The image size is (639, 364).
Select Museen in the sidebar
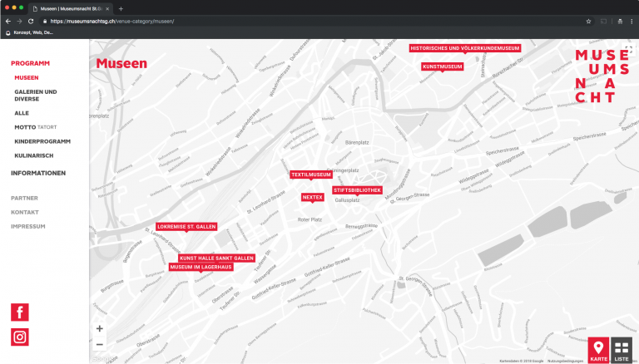27,78
